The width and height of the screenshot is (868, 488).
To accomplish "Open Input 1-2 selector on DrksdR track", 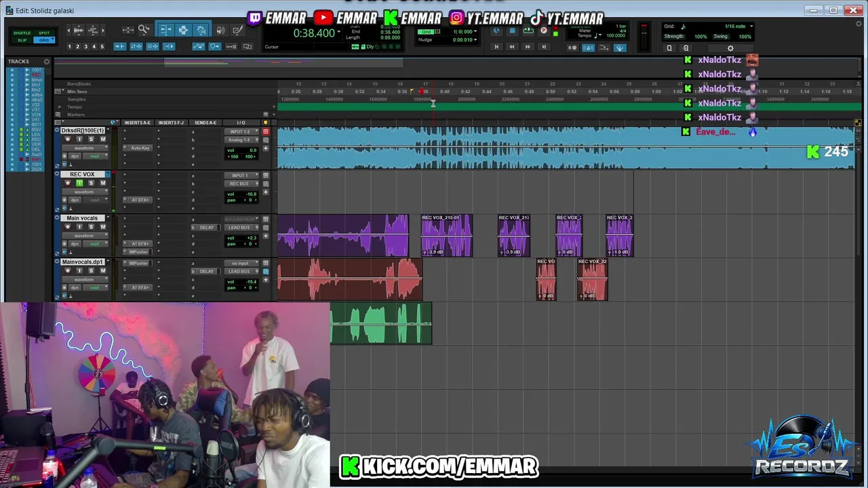I will [241, 131].
